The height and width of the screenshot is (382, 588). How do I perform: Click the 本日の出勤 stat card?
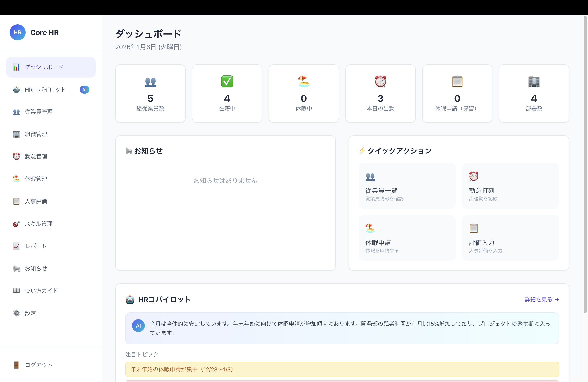(x=380, y=94)
